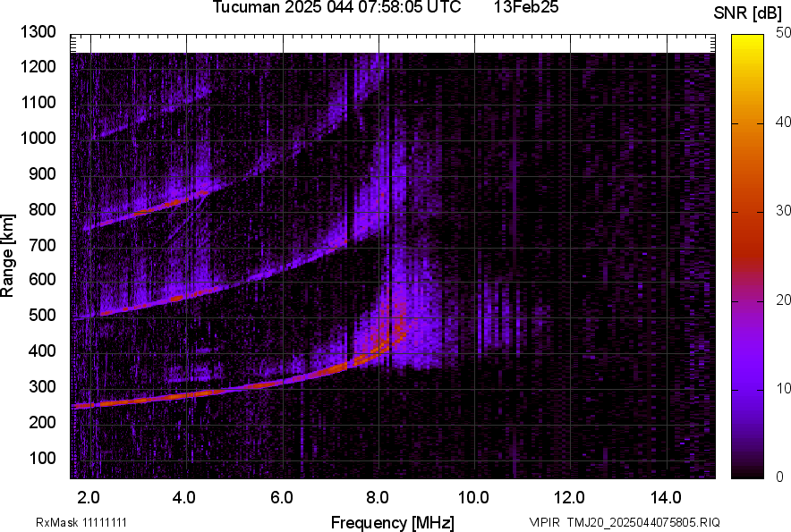Click the date label '13Feb25'
The width and height of the screenshot is (791, 532).
pyautogui.click(x=526, y=7)
